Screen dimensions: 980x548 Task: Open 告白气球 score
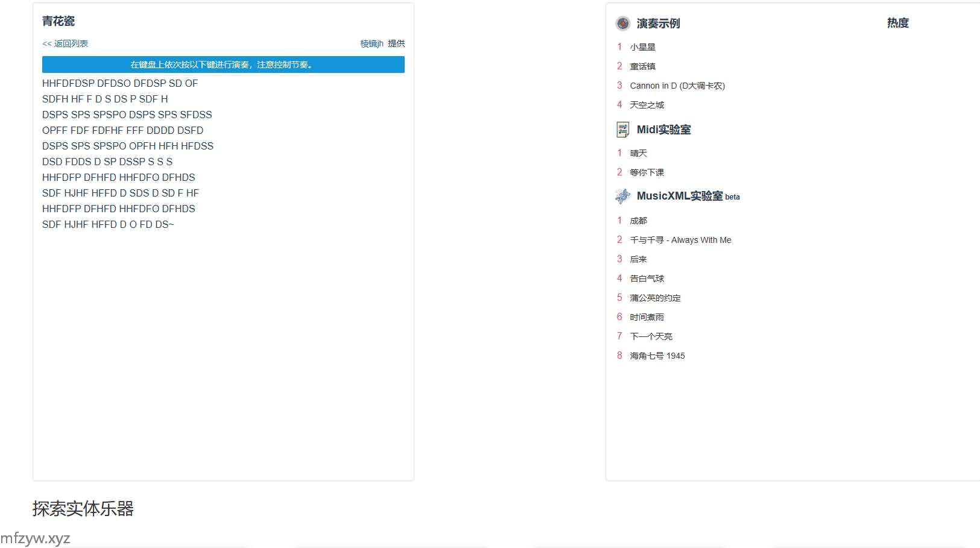[646, 279]
